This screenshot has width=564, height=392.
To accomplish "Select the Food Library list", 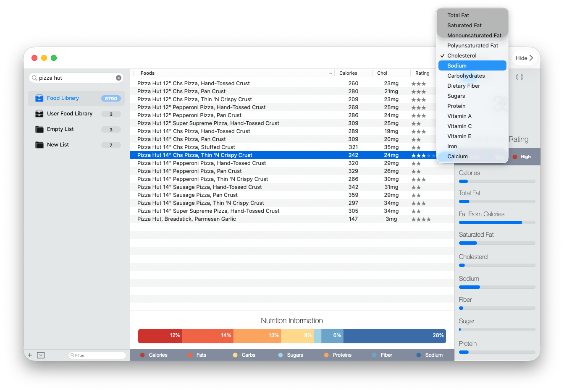I will coord(76,98).
